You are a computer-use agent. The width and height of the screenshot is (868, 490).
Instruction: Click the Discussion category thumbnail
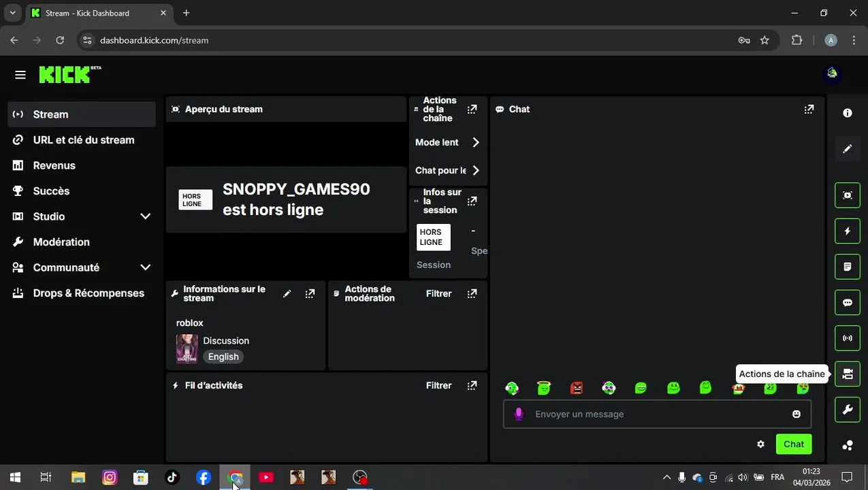(x=187, y=349)
